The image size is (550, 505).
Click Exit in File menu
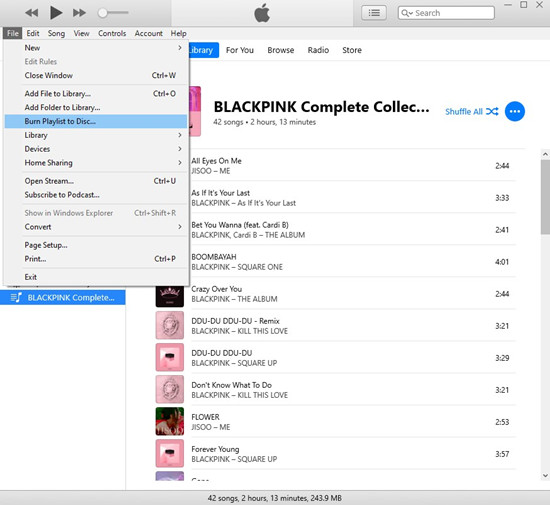coord(96,277)
